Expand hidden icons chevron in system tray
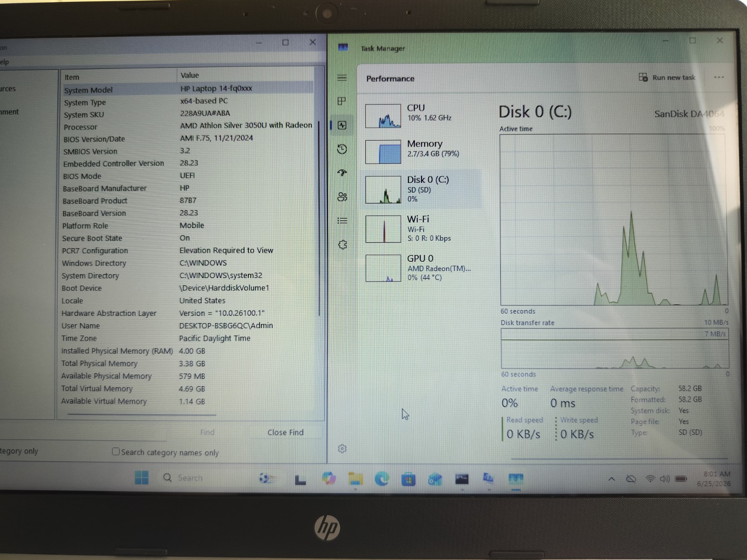747x560 pixels. click(x=612, y=479)
